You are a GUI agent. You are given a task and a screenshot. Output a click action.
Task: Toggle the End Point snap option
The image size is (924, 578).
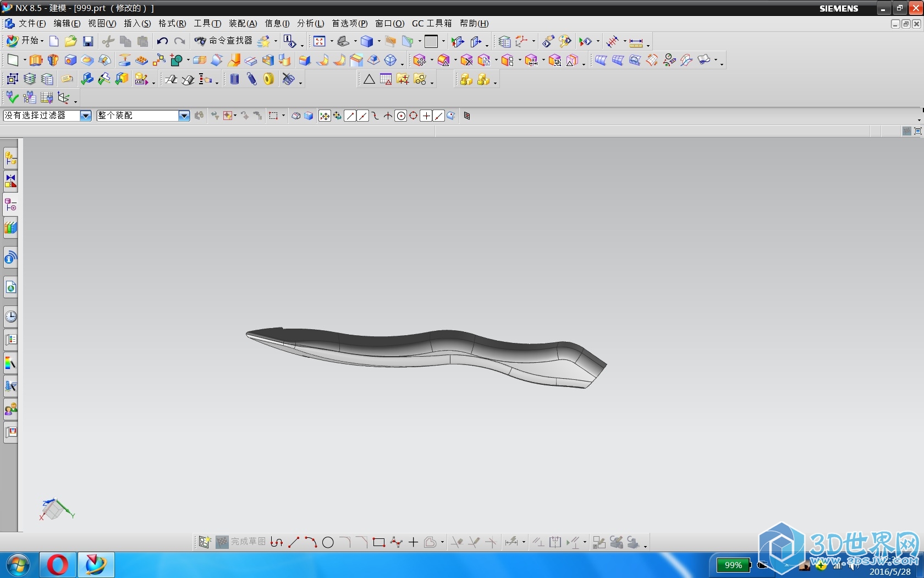[x=350, y=116]
